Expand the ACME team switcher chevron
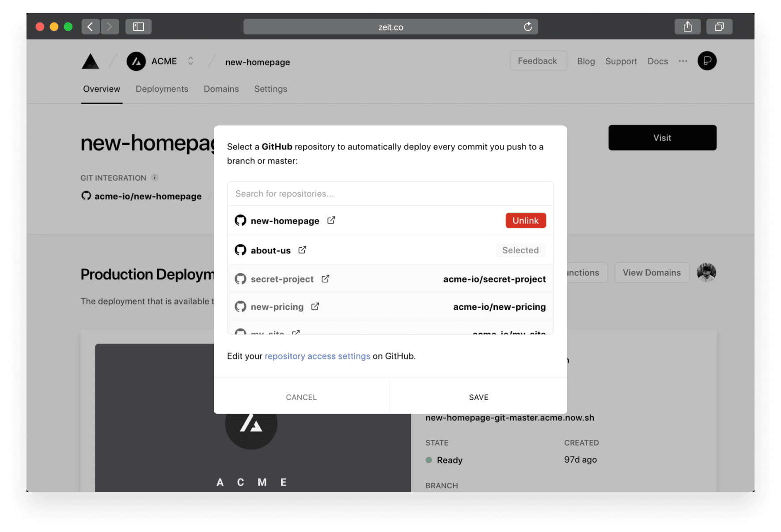This screenshot has height=532, width=781. 190,61
